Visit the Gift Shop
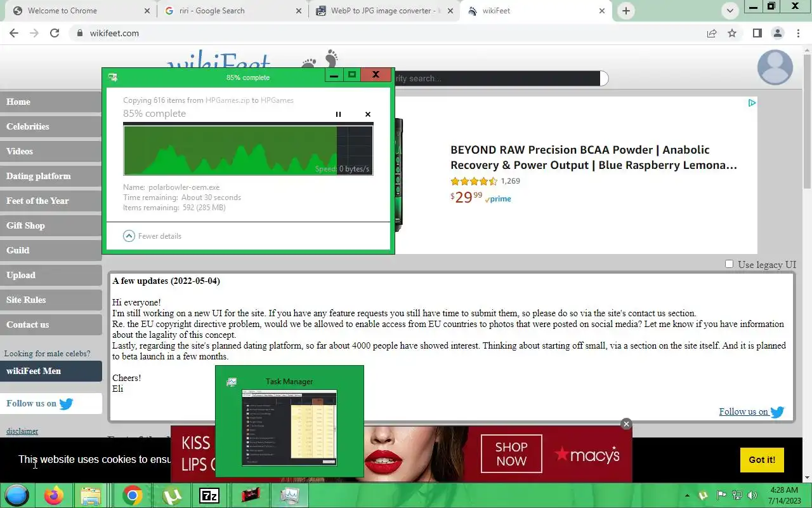This screenshot has width=812, height=508. [x=51, y=225]
